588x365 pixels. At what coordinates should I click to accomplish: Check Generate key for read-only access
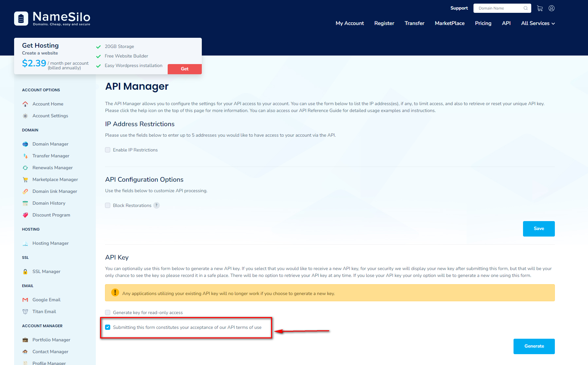pos(108,312)
